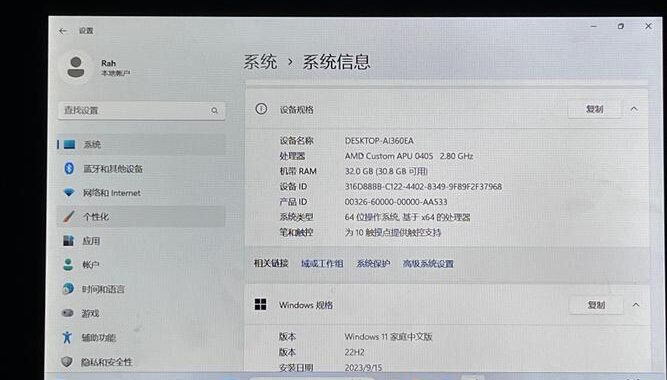The image size is (667, 380).
Task: Click the Windows logo beside Windows 规格
Action: pyautogui.click(x=260, y=304)
